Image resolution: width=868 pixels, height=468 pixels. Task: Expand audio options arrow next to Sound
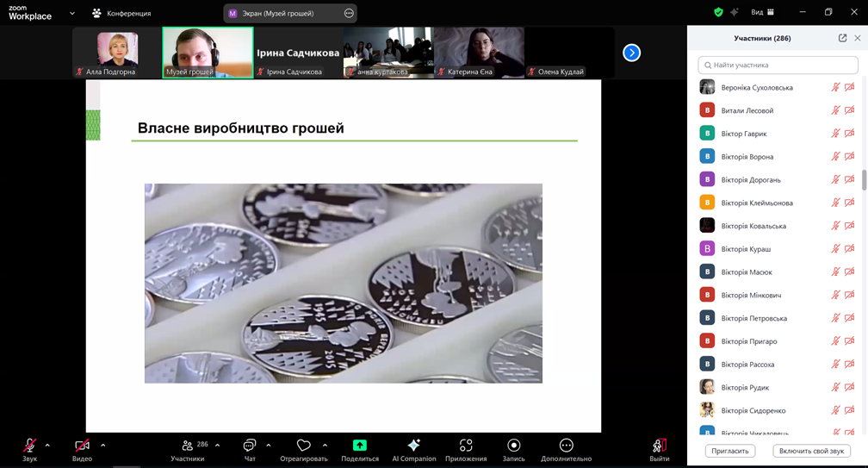pyautogui.click(x=47, y=446)
